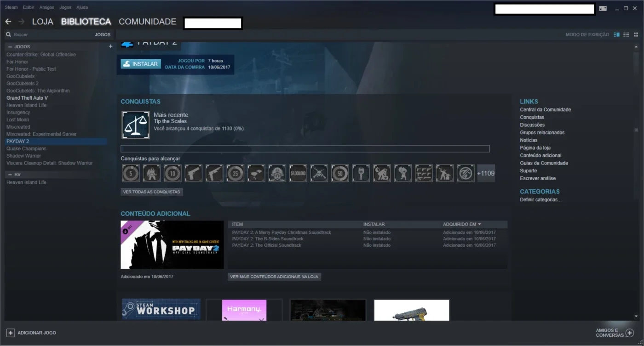Show the +1109 remaining achievements
Viewport: 644px width, 346px height.
(x=486, y=173)
